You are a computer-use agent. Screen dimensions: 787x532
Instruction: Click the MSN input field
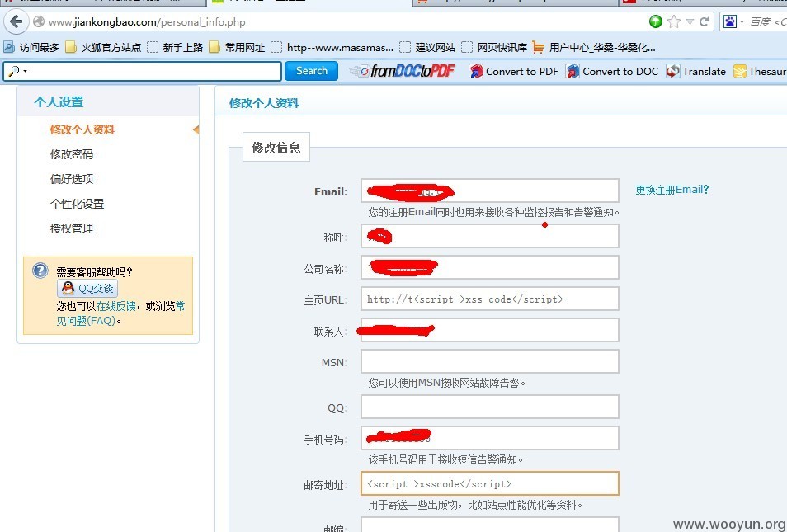coord(489,361)
